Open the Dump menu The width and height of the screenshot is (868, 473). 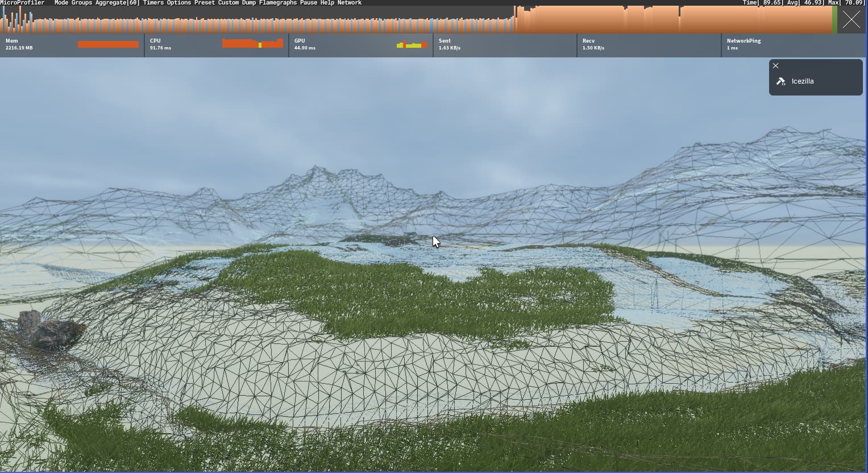[x=249, y=3]
